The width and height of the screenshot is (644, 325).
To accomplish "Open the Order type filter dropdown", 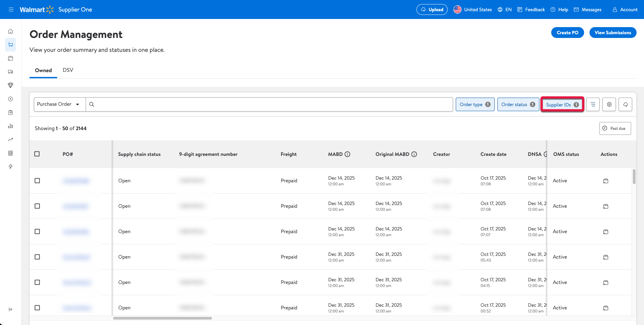I will (475, 104).
